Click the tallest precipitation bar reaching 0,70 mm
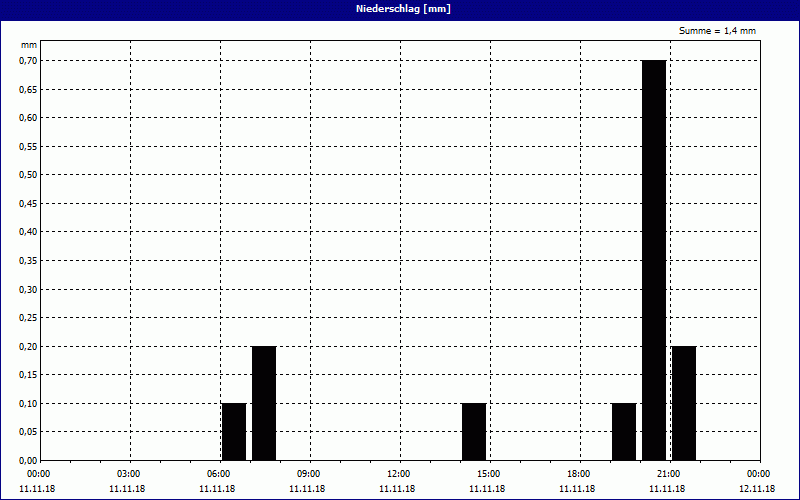The height and width of the screenshot is (500, 800). click(654, 260)
